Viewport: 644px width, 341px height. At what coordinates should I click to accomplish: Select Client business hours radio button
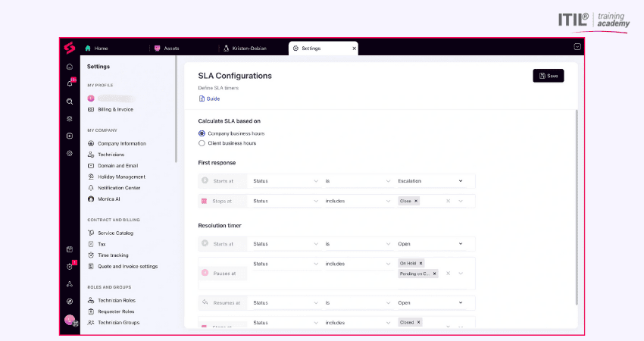[202, 142]
